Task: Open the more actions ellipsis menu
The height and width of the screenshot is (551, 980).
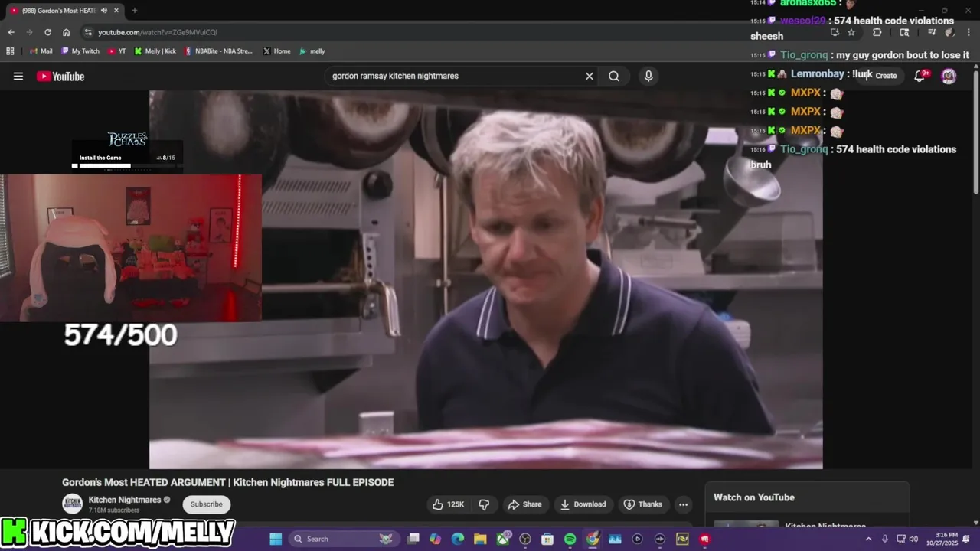Action: (683, 504)
